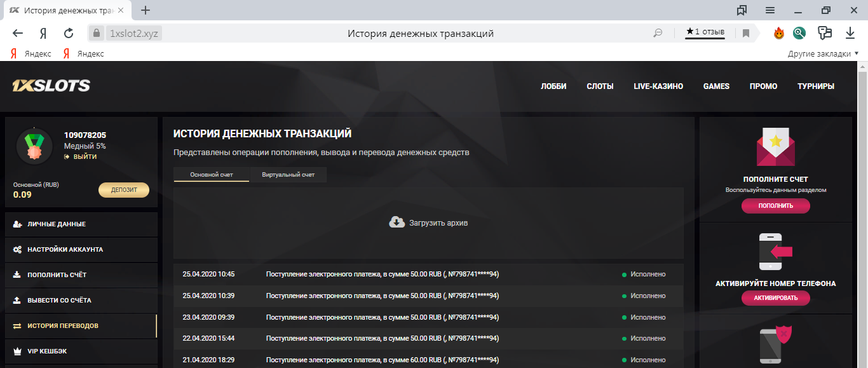Click the bookmark icon in address bar

(746, 33)
